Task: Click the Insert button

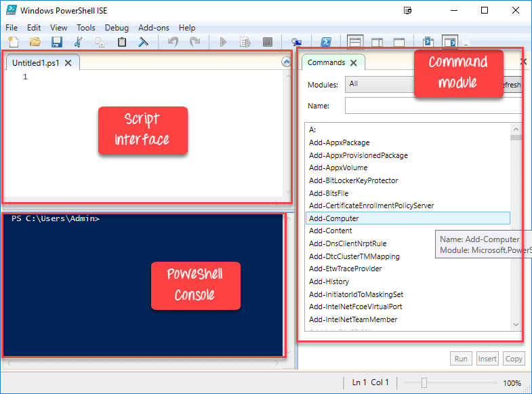Action: [487, 359]
